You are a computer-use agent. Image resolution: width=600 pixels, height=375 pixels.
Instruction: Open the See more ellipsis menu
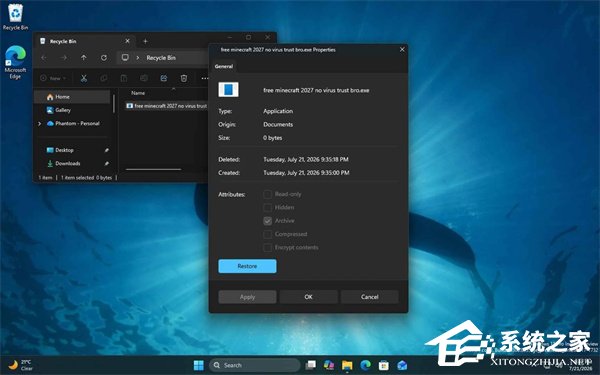coord(205,78)
